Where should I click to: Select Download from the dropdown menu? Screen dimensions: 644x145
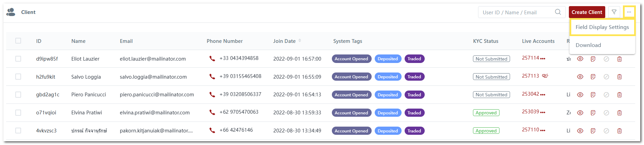coord(588,45)
